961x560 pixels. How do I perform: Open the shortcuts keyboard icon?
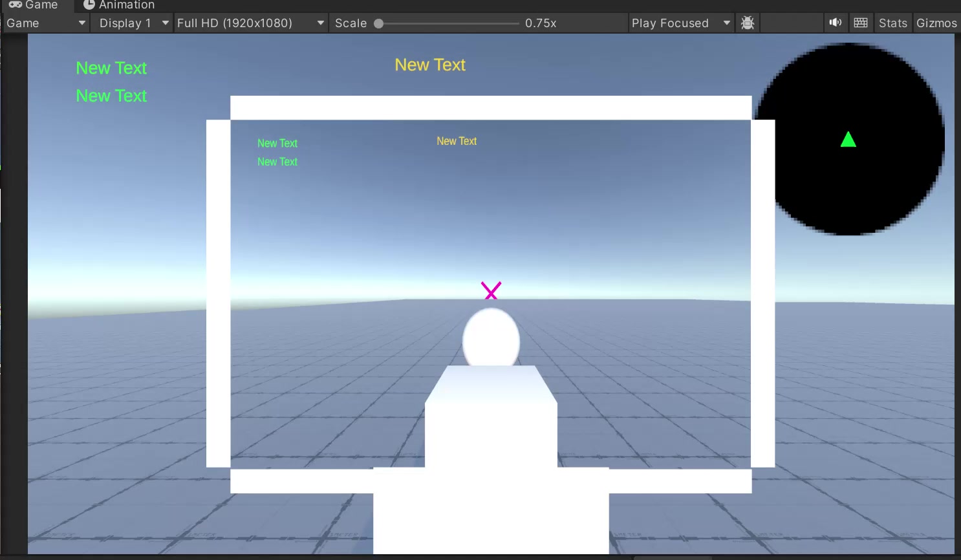click(x=861, y=23)
